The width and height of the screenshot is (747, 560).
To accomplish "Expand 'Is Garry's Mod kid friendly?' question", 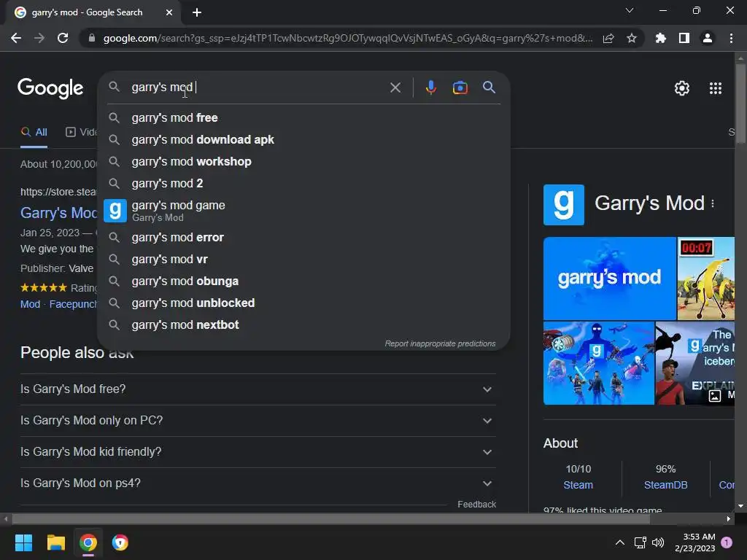I will click(x=258, y=452).
